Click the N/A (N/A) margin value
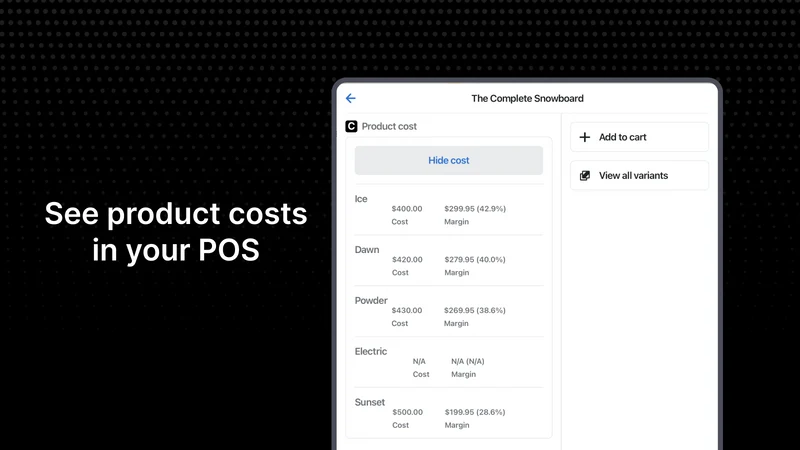This screenshot has height=450, width=800. [x=468, y=361]
